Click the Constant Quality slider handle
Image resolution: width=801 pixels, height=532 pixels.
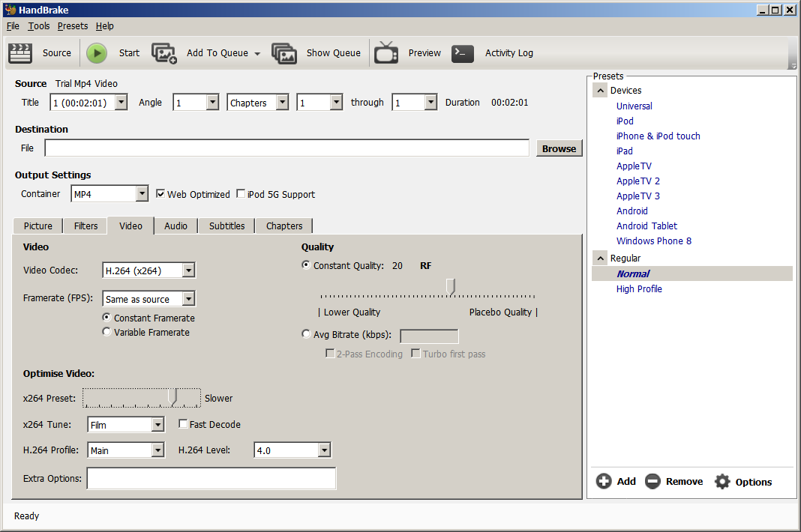[451, 286]
